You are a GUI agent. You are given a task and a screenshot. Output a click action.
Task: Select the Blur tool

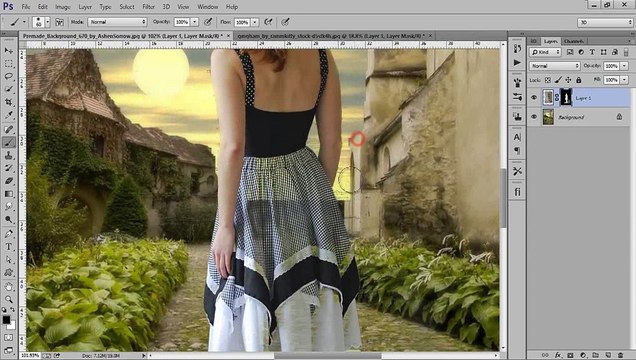(x=9, y=206)
